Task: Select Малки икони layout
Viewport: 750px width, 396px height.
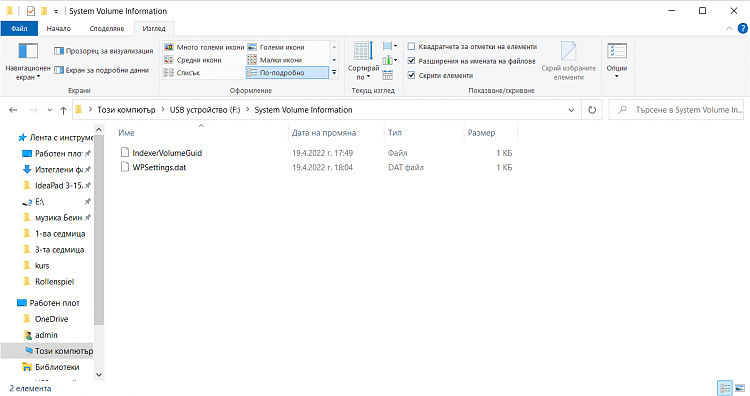Action: tap(275, 60)
